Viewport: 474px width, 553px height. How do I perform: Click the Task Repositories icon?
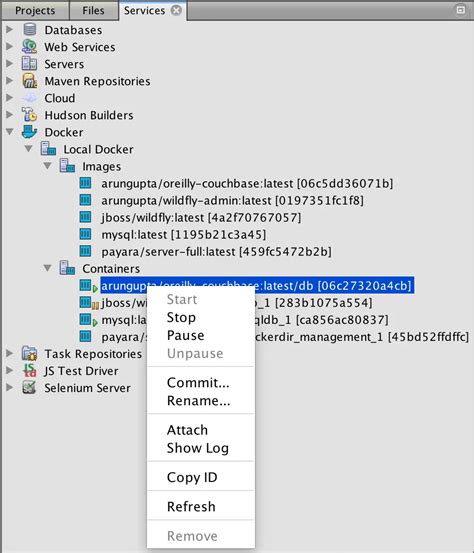(x=29, y=353)
